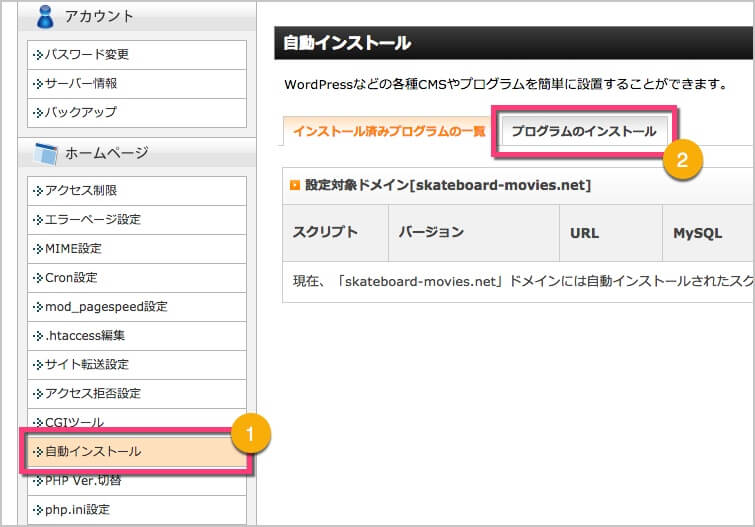
Task: Click the ホームページ section heading
Action: pyautogui.click(x=106, y=153)
